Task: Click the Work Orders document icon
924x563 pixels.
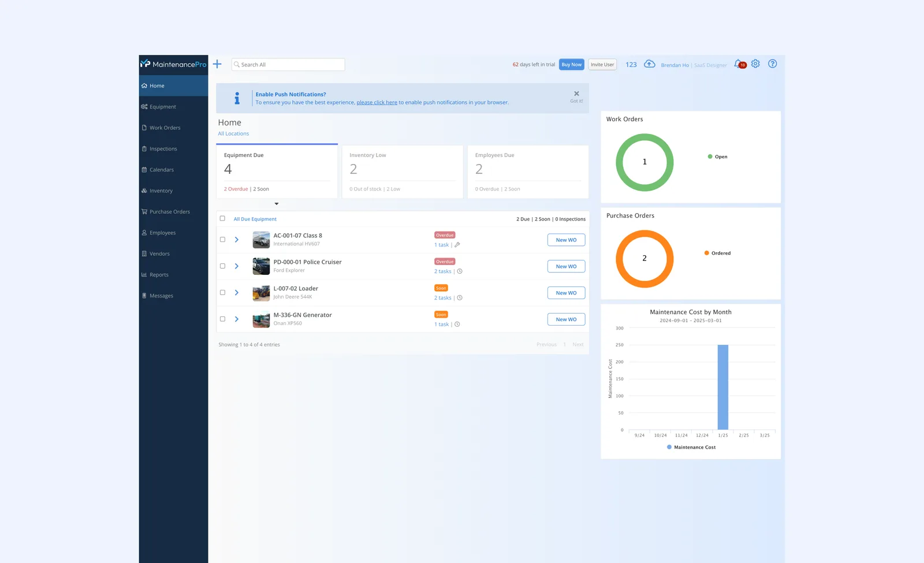Action: (144, 128)
